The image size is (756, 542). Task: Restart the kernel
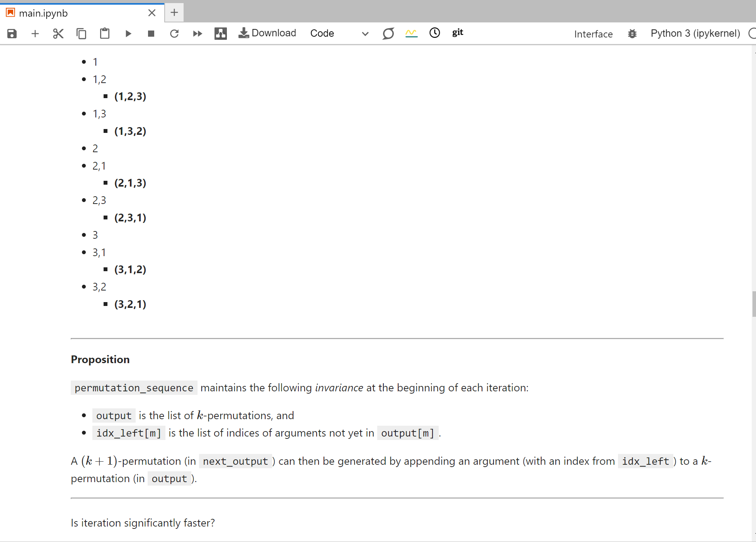pyautogui.click(x=174, y=34)
